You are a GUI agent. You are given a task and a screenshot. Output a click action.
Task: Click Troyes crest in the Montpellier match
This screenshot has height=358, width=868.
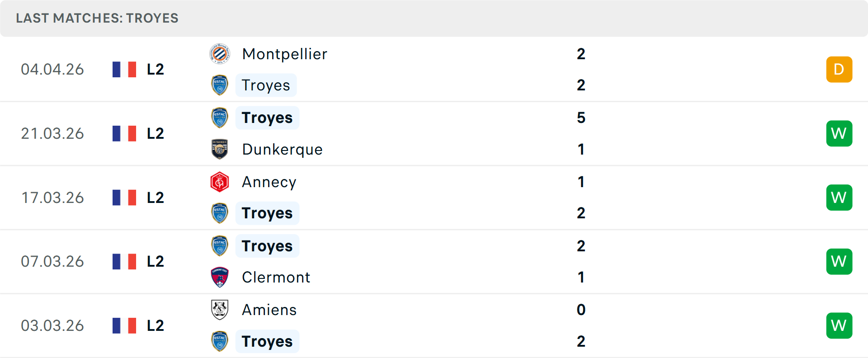tap(220, 85)
